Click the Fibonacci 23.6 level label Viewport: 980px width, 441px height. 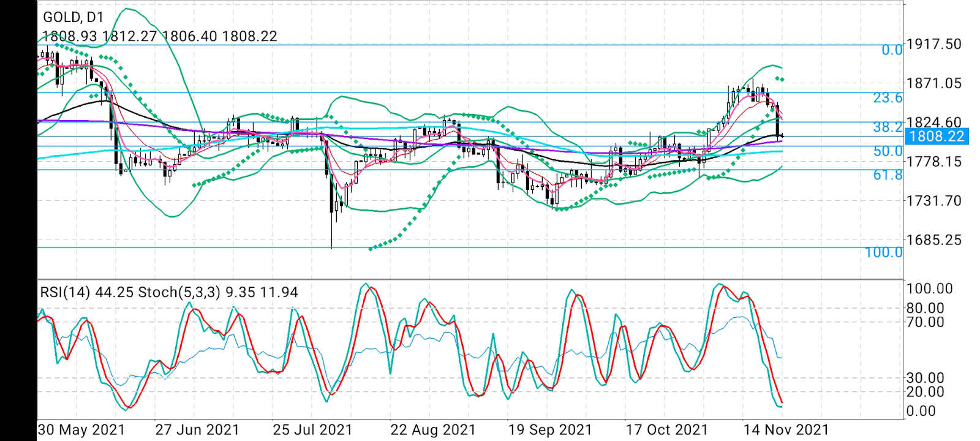click(x=888, y=97)
